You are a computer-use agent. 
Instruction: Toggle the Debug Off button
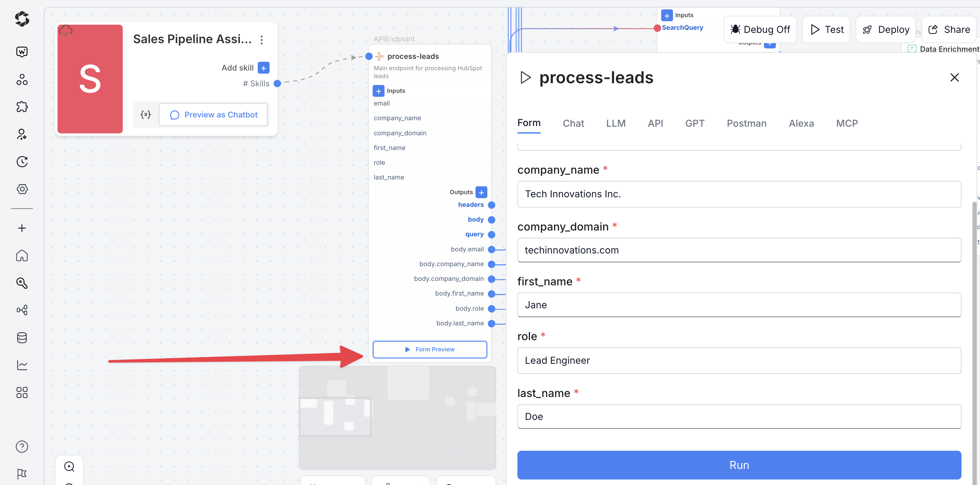(x=760, y=30)
